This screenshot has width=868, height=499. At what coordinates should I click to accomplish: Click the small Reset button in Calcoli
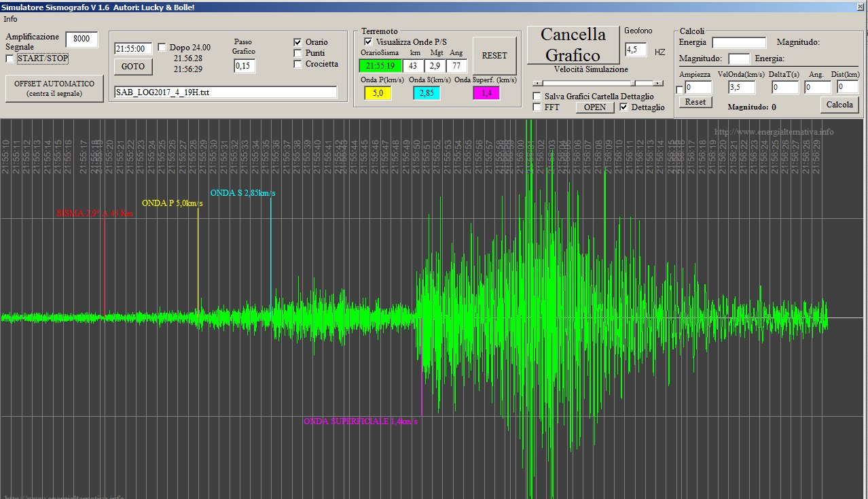point(695,102)
